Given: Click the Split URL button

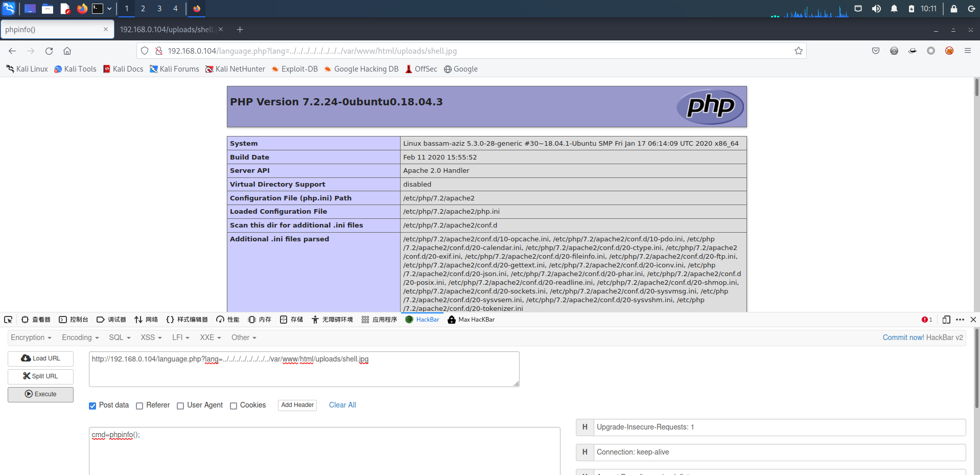Looking at the screenshot, I should tap(40, 376).
